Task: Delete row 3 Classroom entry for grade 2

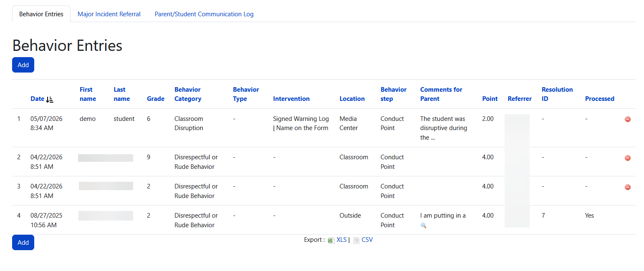Action: [x=627, y=187]
